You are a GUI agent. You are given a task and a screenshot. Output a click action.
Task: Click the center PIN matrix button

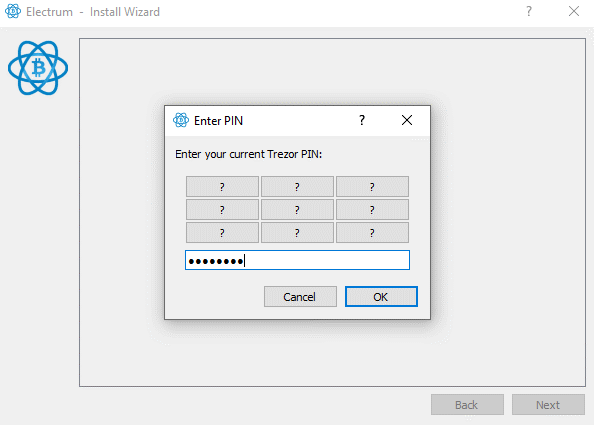pos(297,209)
